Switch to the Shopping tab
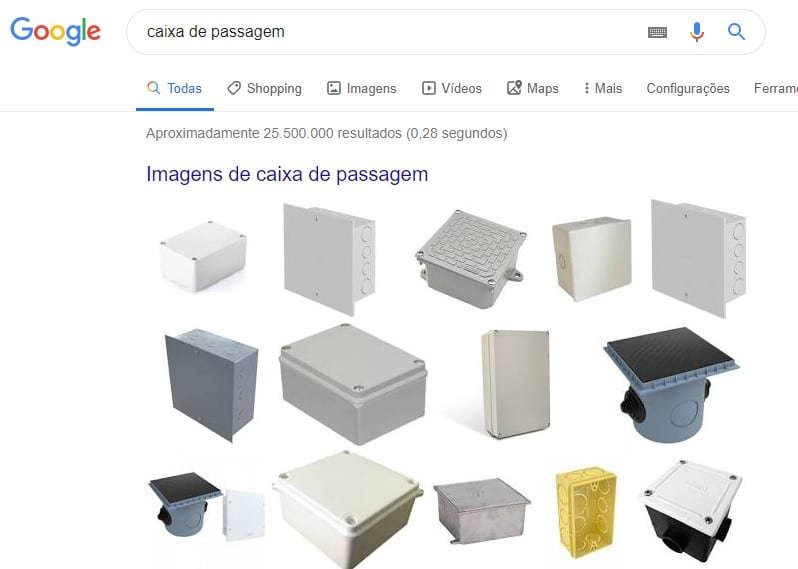The height and width of the screenshot is (569, 798). pyautogui.click(x=265, y=88)
